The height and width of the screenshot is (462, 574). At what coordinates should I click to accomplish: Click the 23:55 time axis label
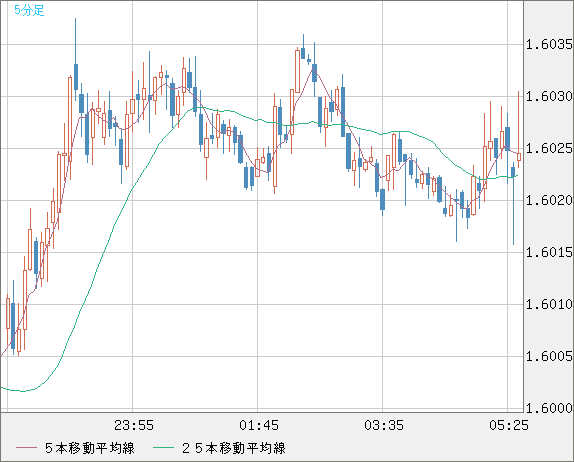click(x=134, y=425)
